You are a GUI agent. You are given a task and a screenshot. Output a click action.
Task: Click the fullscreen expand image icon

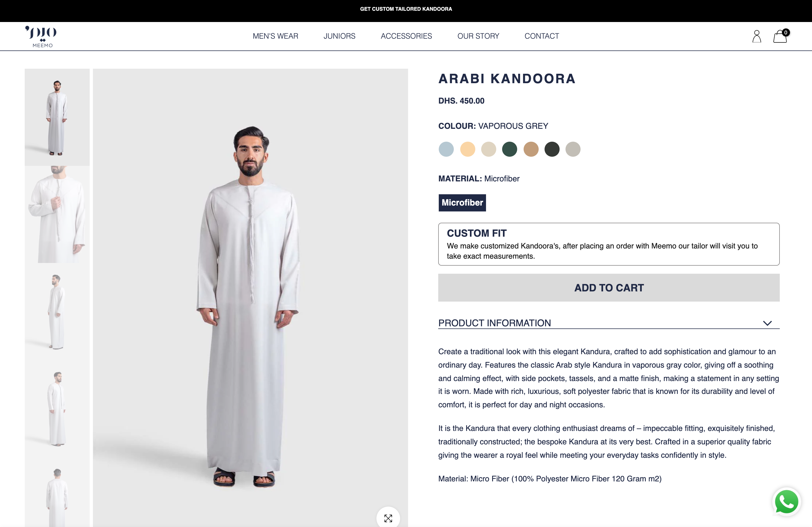pos(388,518)
